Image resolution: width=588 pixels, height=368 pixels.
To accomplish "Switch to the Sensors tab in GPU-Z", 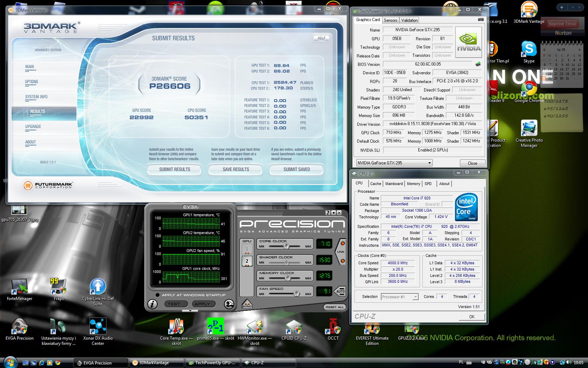I will click(390, 20).
